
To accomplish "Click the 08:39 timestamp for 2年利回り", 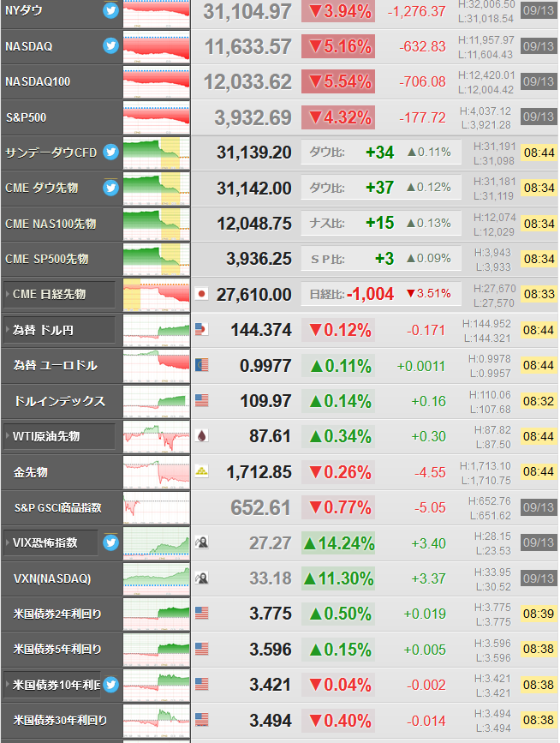I will 539,614.
